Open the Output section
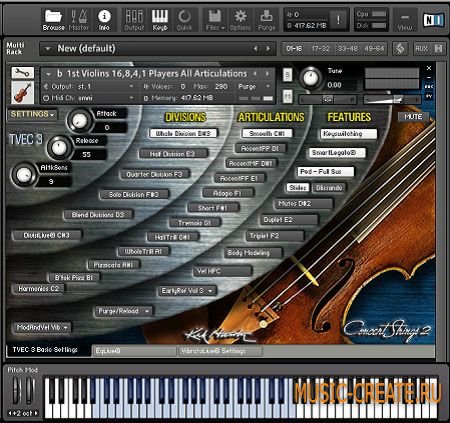 pos(134,21)
